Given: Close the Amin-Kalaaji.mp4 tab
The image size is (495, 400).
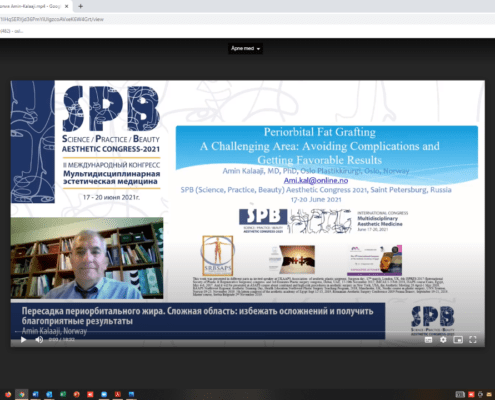Looking at the screenshot, I should pyautogui.click(x=67, y=6).
